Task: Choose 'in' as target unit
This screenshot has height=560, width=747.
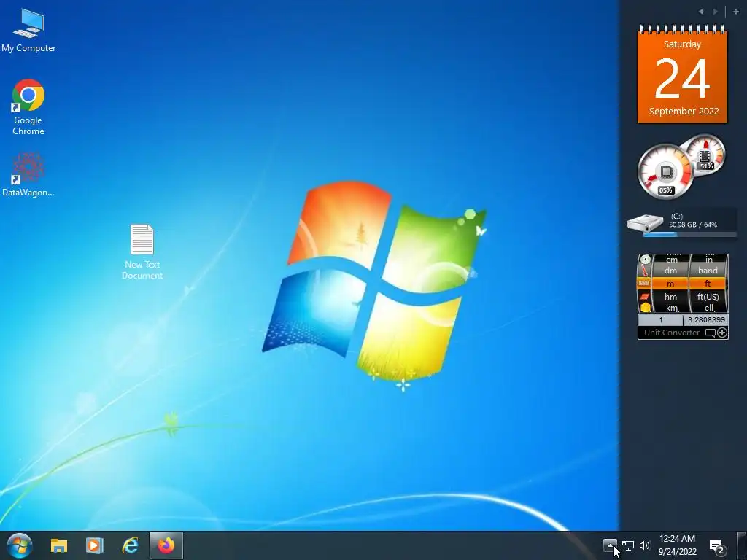Action: (709, 260)
